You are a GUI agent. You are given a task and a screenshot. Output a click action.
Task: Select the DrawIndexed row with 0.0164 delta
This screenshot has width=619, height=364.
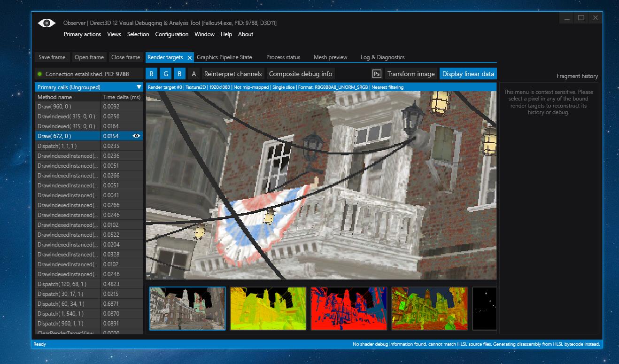tap(89, 126)
